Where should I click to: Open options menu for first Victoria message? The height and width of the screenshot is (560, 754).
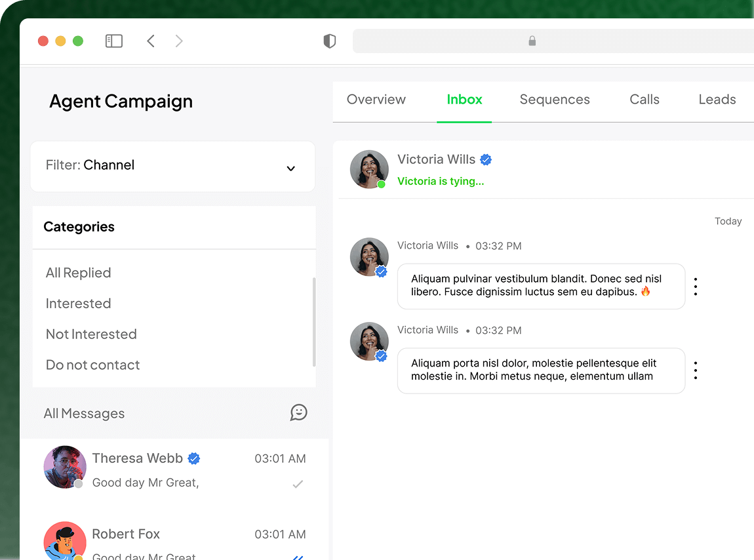pos(695,287)
